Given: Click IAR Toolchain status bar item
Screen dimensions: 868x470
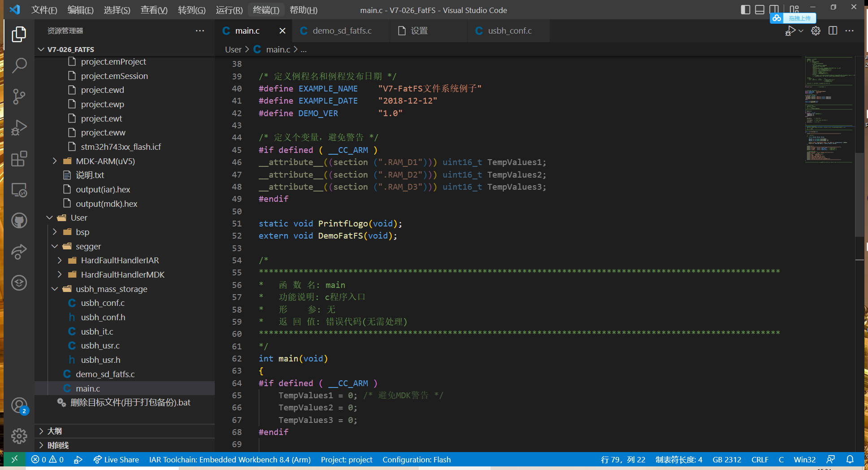Looking at the screenshot, I should pyautogui.click(x=230, y=460).
